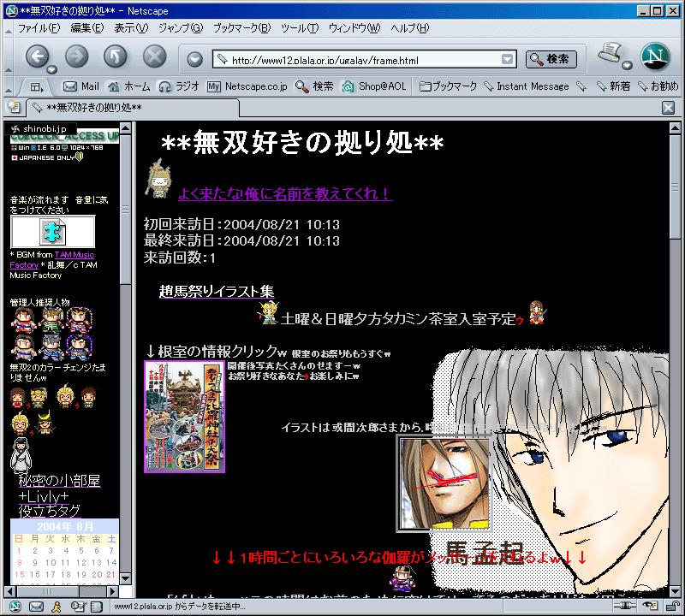Image resolution: width=685 pixels, height=616 pixels.
Task: Open the ウィンドウ(W) menu
Action: tap(354, 28)
